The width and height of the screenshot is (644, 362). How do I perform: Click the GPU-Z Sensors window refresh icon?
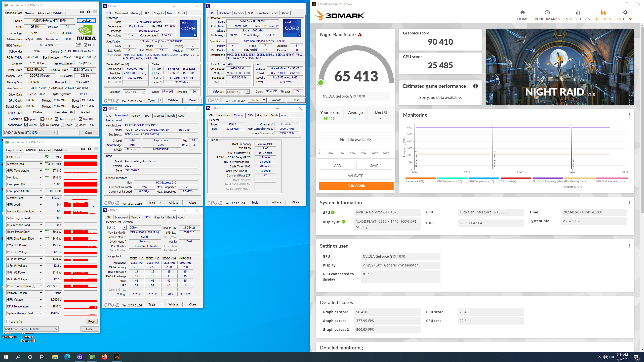click(x=89, y=149)
